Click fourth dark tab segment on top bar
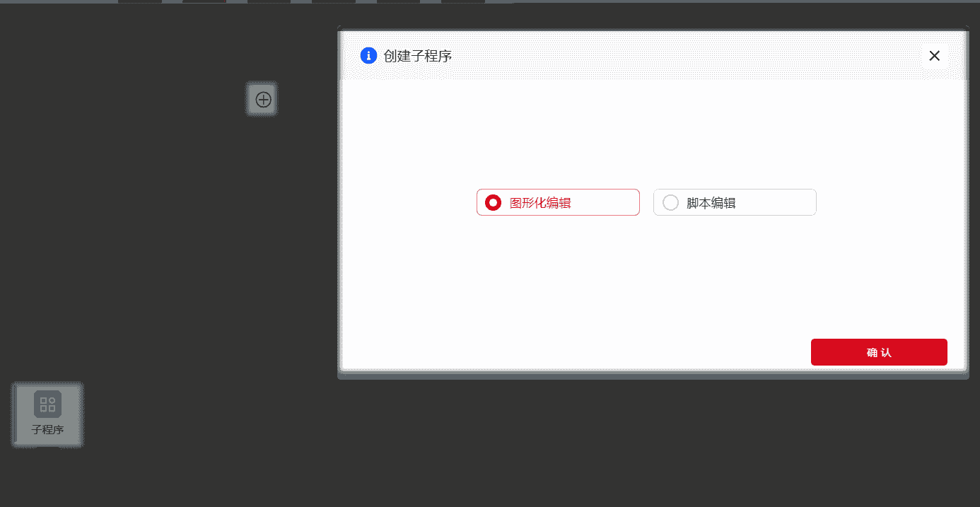The image size is (980, 507). point(334,1)
